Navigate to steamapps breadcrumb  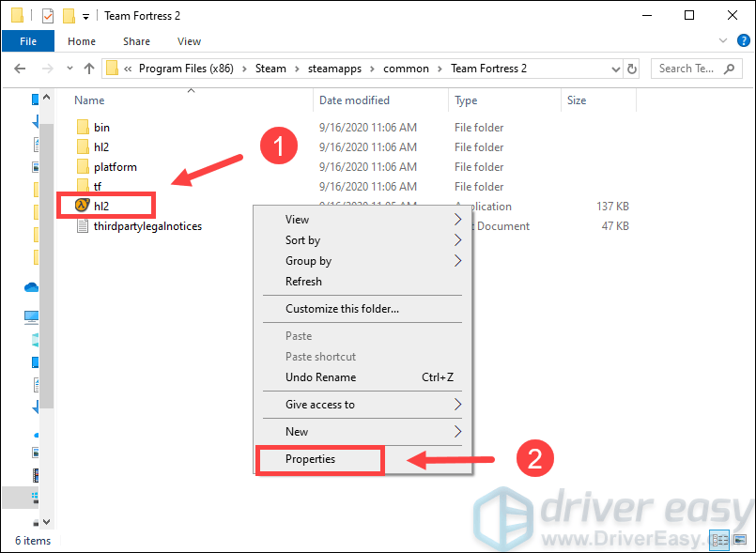(x=334, y=69)
